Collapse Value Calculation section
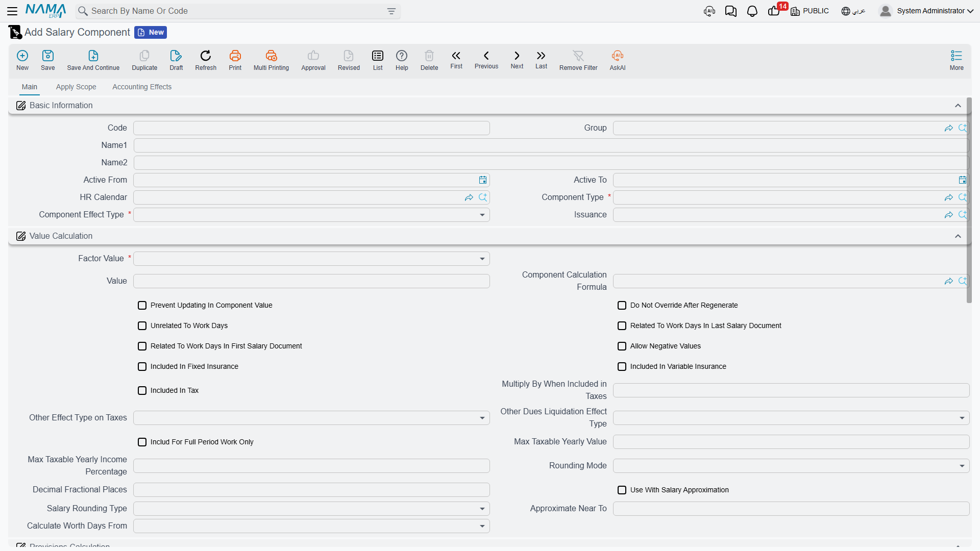The height and width of the screenshot is (551, 980). tap(958, 236)
